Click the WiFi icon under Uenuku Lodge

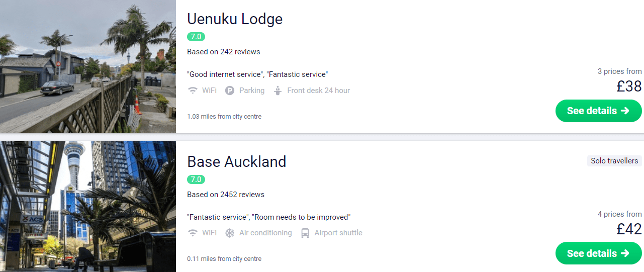pos(193,90)
